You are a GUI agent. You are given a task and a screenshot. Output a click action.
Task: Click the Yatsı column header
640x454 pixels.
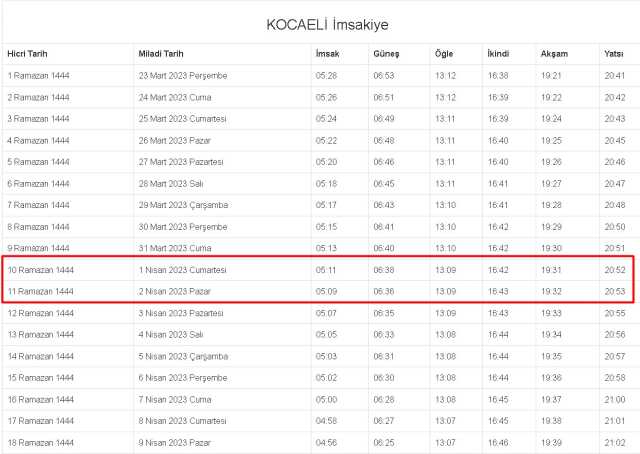[x=614, y=54]
